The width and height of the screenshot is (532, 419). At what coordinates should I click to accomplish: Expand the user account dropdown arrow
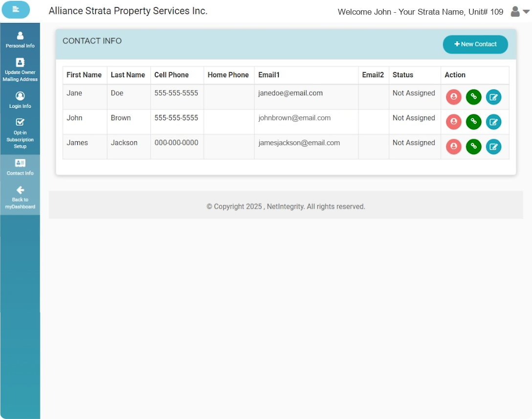[526, 12]
